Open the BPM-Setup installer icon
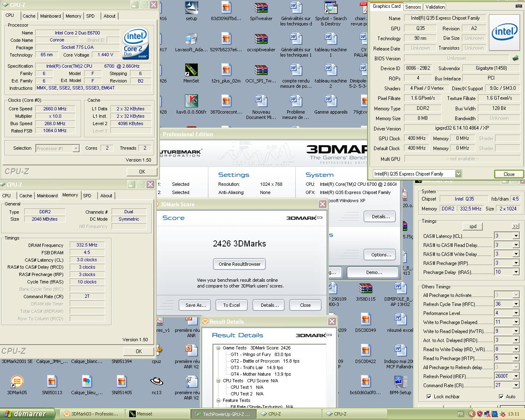 pos(400,382)
